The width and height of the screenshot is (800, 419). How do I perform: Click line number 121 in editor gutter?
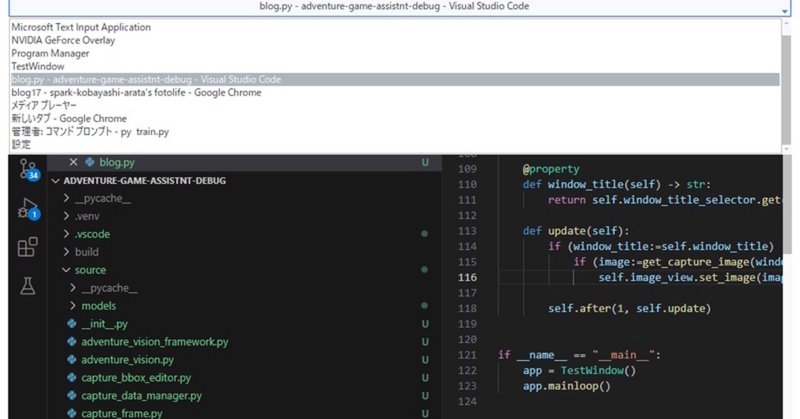(x=467, y=355)
